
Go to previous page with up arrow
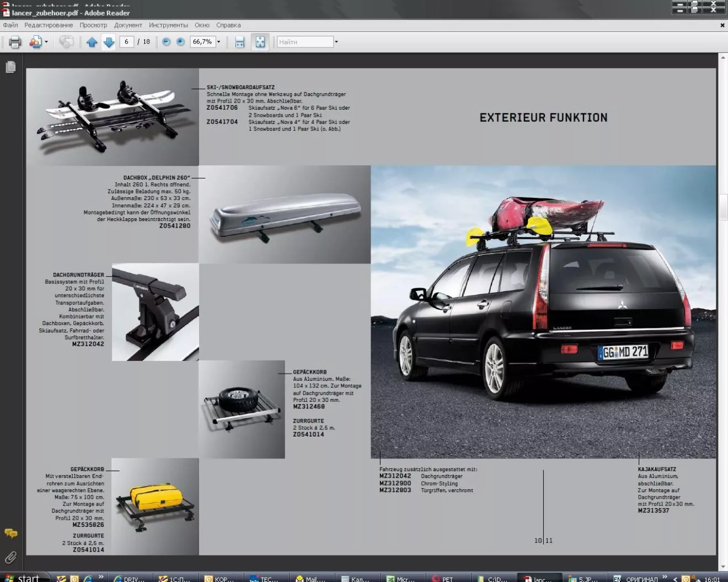92,42
